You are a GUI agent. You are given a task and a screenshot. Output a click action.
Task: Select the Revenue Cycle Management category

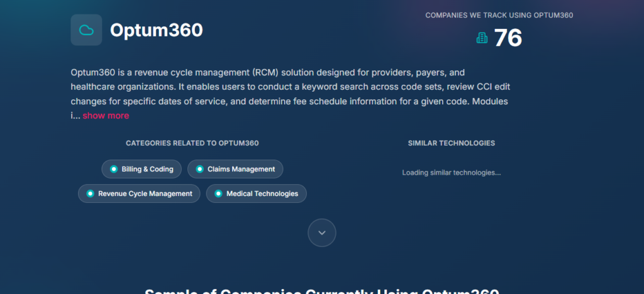tap(139, 193)
